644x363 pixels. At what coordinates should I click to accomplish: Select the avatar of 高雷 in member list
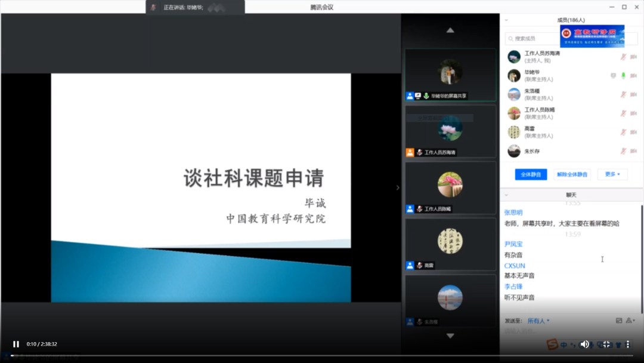514,132
